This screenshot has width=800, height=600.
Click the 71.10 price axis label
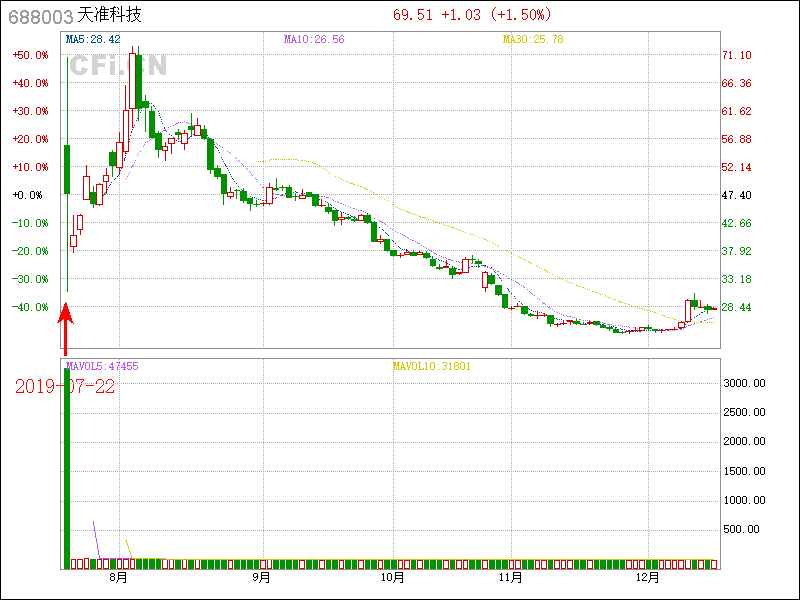[737, 55]
